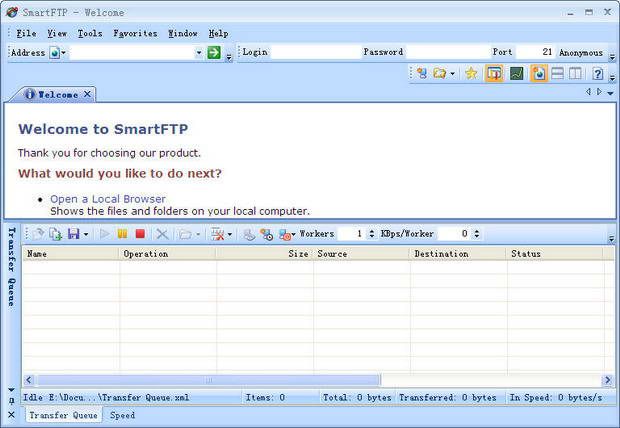Open the Help menu
Viewport: 620px width, 428px height.
click(x=218, y=34)
